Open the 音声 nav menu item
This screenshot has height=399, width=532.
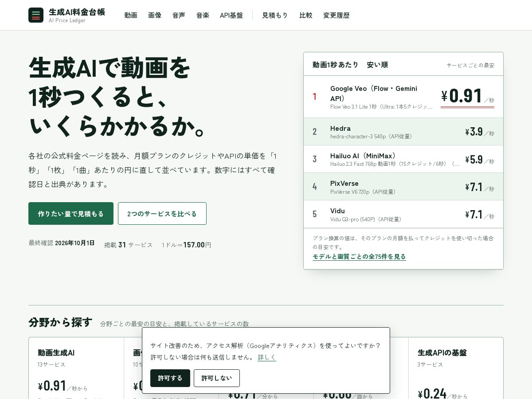coord(179,15)
